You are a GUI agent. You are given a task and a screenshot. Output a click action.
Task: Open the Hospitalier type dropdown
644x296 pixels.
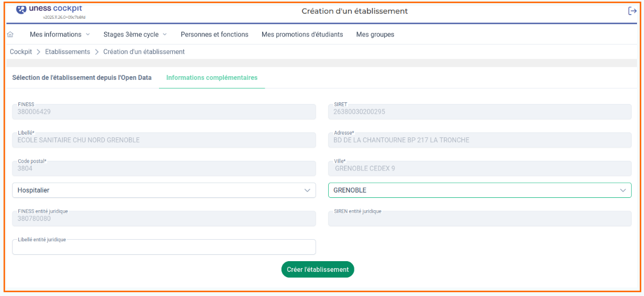[164, 190]
